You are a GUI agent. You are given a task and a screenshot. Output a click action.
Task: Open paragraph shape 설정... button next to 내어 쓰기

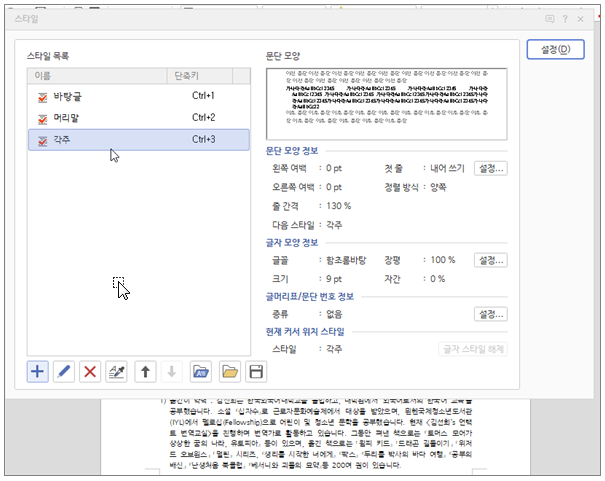point(491,169)
